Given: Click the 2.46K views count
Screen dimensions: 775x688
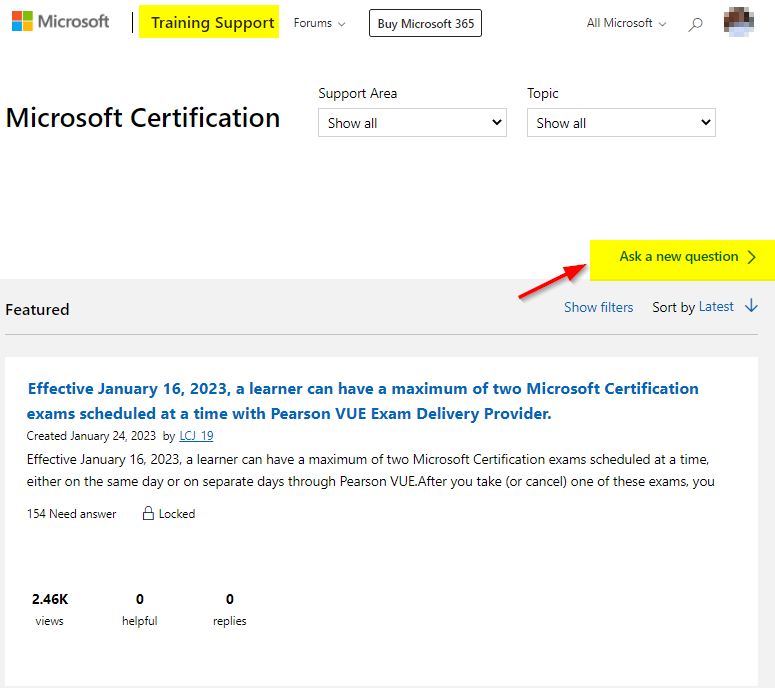Looking at the screenshot, I should point(49,599).
